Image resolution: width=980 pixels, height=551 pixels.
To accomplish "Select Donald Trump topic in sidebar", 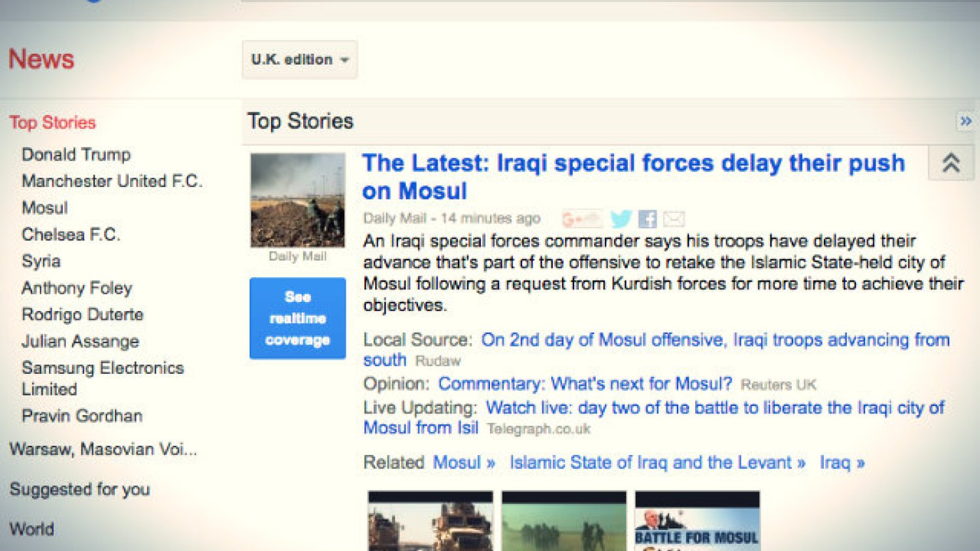I will click(x=76, y=155).
